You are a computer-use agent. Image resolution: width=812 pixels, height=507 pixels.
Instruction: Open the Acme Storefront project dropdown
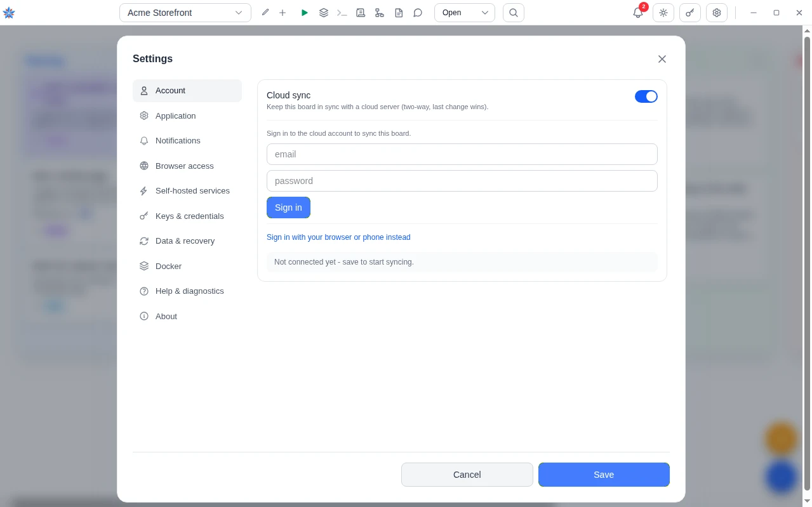pos(185,13)
